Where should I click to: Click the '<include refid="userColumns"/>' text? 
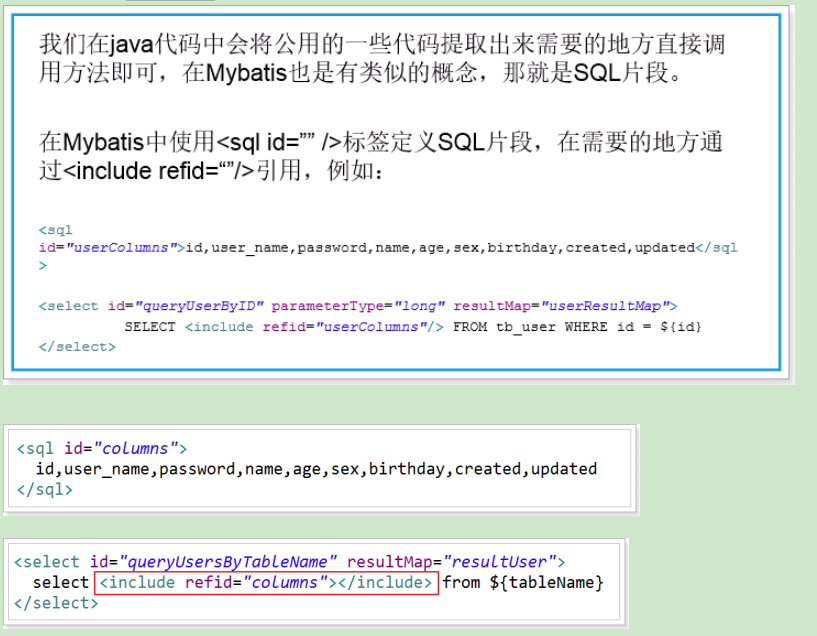pos(314,327)
